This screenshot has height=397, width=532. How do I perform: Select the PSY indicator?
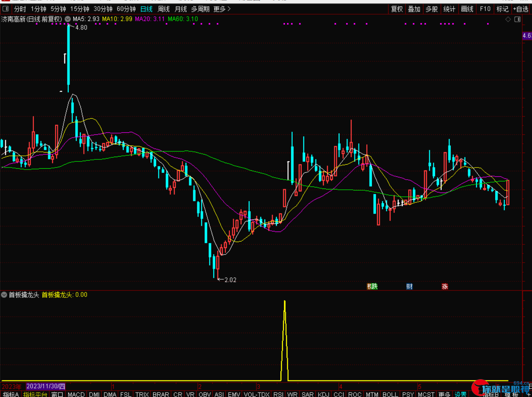pyautogui.click(x=408, y=394)
